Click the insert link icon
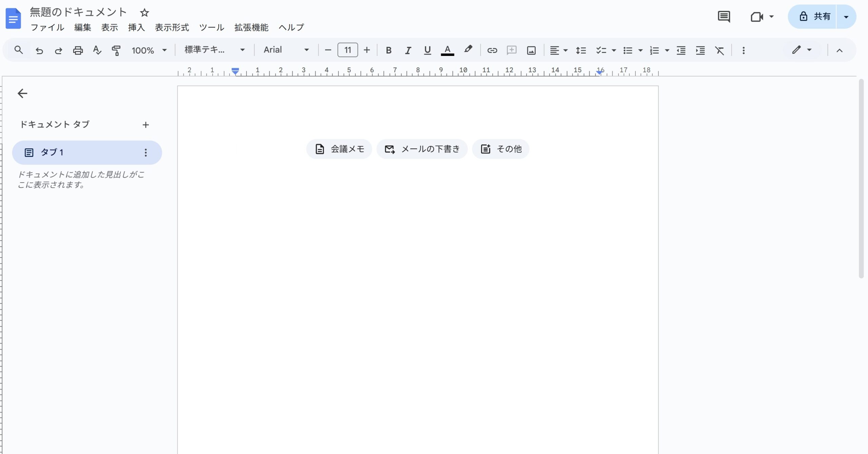The height and width of the screenshot is (454, 868). point(492,50)
